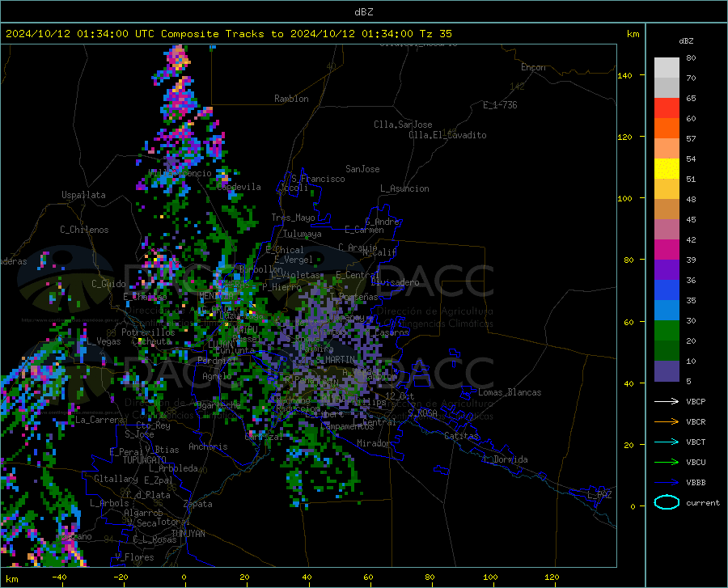This screenshot has height=588, width=728.
Task: Click the cyan ellipse 'current' legend icon
Action: coord(667,502)
